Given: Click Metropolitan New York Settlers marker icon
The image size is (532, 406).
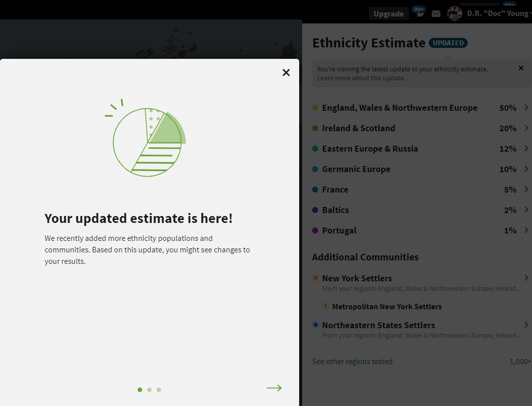Looking at the screenshot, I should [x=326, y=306].
